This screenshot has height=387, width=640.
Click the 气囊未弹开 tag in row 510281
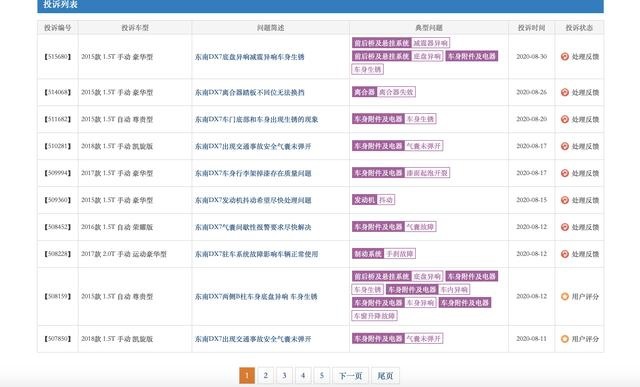pos(424,146)
